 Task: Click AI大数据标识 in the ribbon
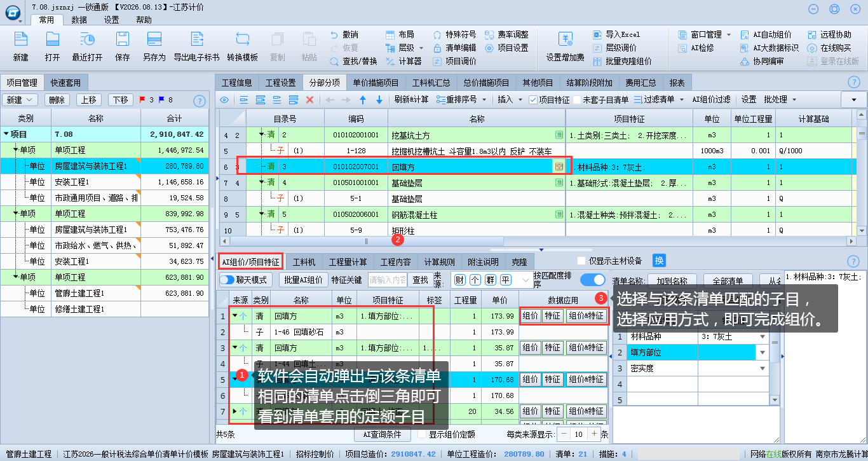[x=770, y=48]
